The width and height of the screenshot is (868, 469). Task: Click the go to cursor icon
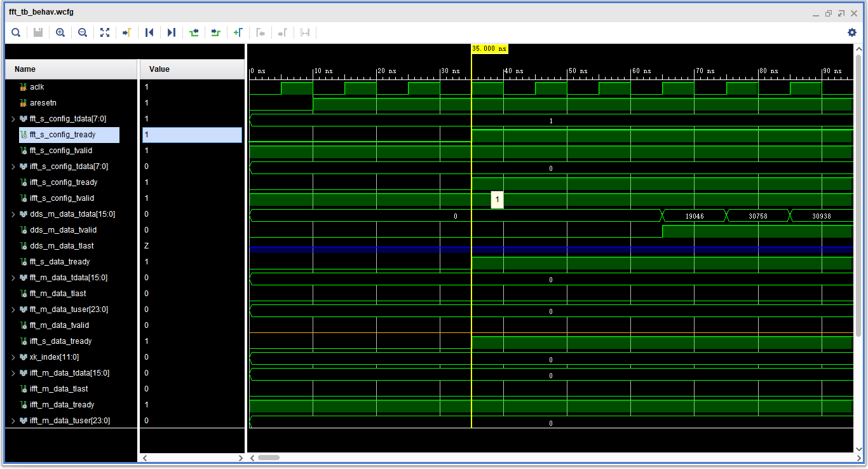[126, 32]
